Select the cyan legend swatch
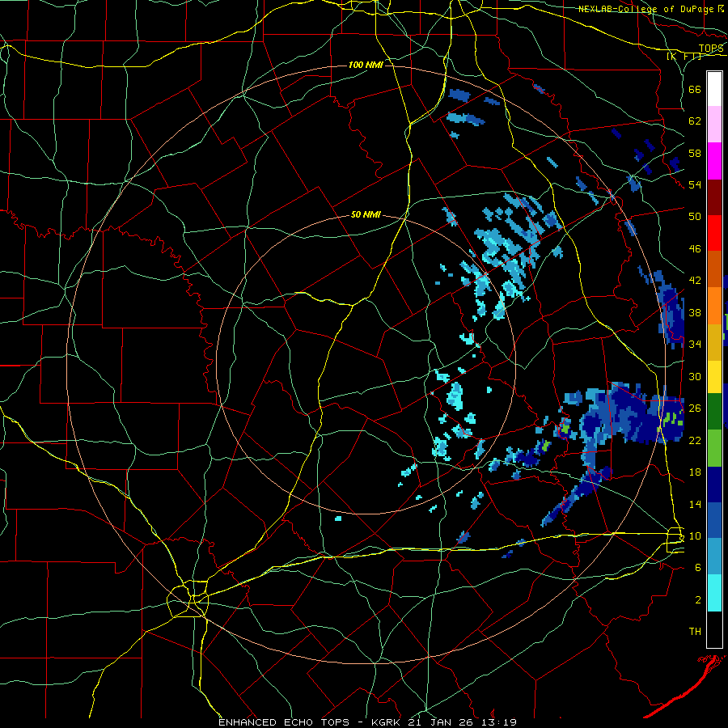 tap(714, 593)
